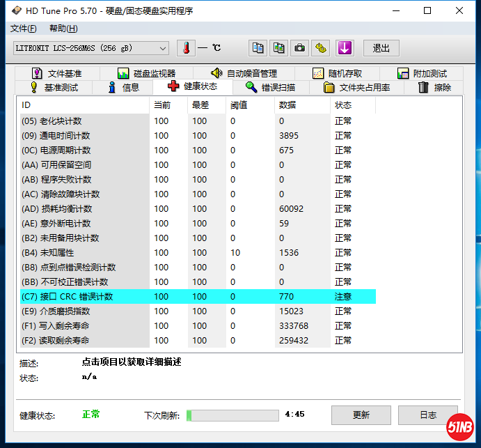Click the second copy-screenshot toolbar icon
Image resolution: width=481 pixels, height=448 pixels.
pyautogui.click(x=278, y=48)
